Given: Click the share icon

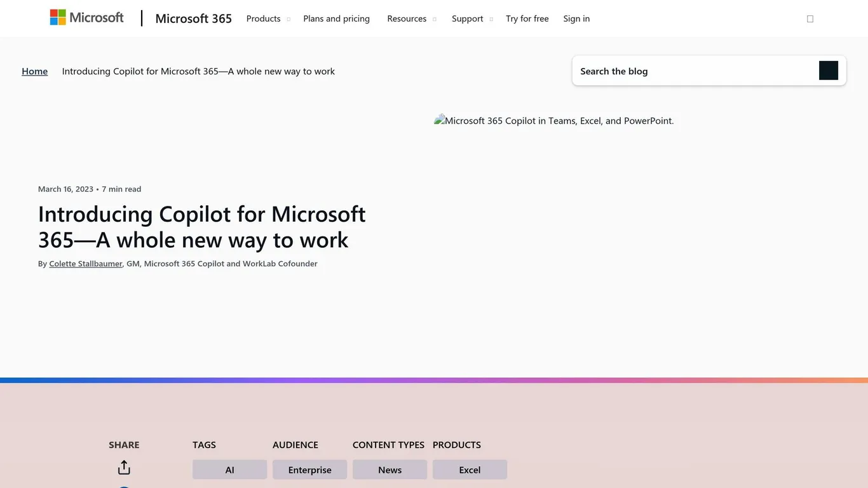Looking at the screenshot, I should pyautogui.click(x=124, y=468).
